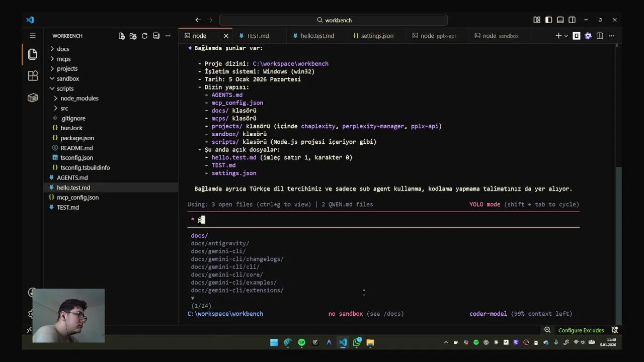
Task: Open explorer More Actions menu
Action: coord(168,36)
